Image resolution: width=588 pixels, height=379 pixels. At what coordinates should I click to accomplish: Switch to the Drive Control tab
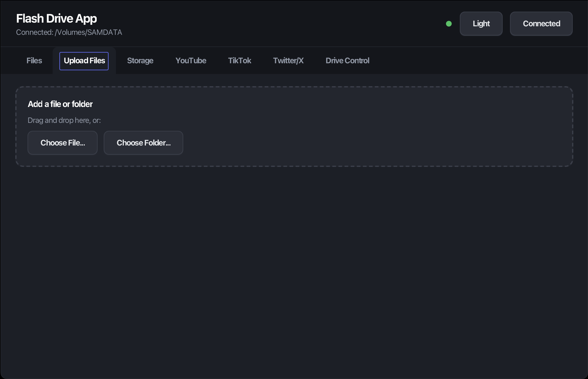point(347,61)
